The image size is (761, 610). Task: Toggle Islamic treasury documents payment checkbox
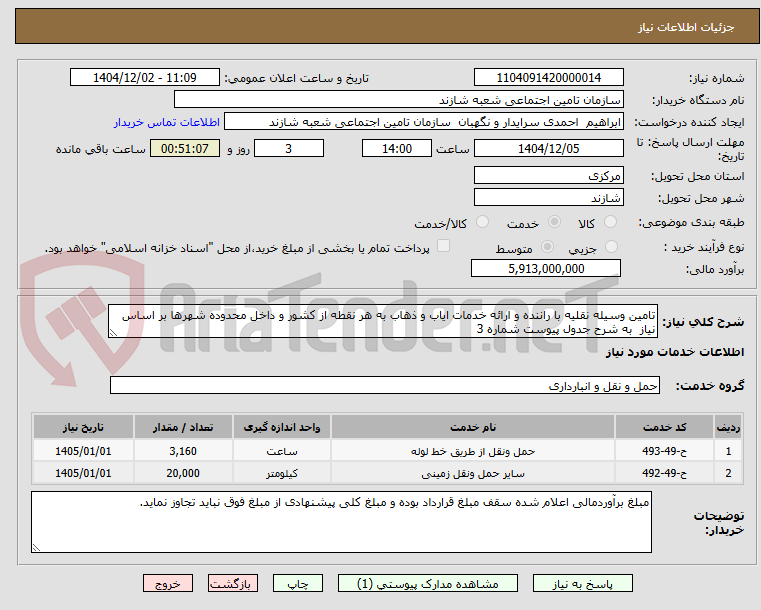tap(443, 246)
